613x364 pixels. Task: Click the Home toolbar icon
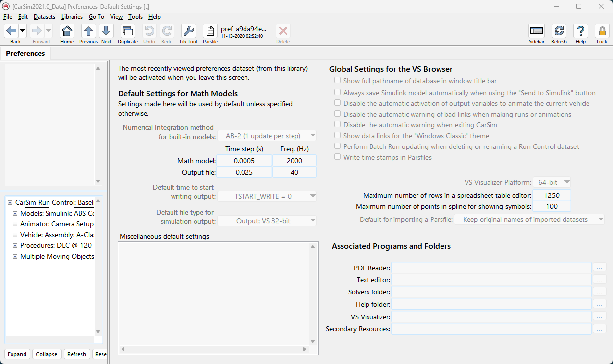pos(67,32)
